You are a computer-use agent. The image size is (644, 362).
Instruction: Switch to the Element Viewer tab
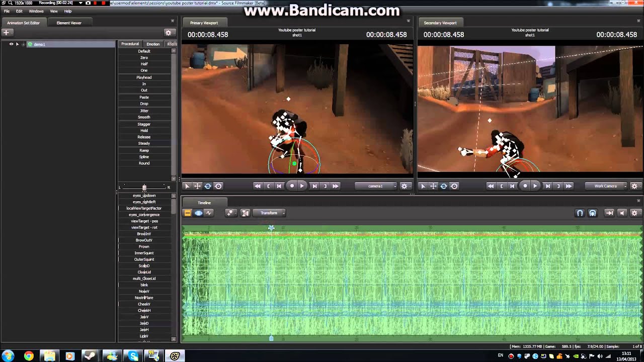tap(69, 23)
